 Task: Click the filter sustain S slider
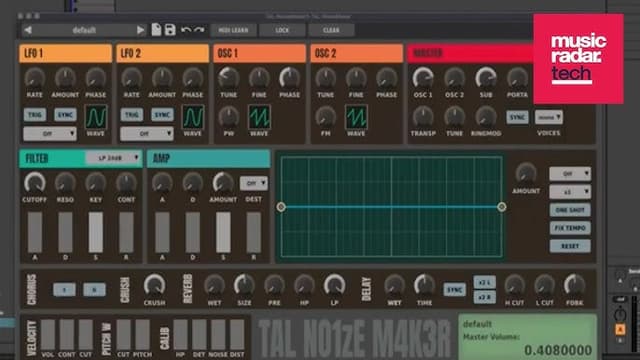point(96,232)
